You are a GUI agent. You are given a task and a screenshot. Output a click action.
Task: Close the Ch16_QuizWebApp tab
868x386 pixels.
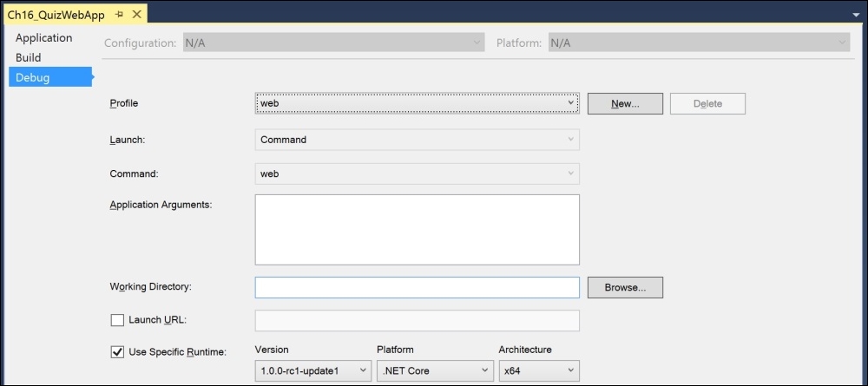[x=138, y=15]
